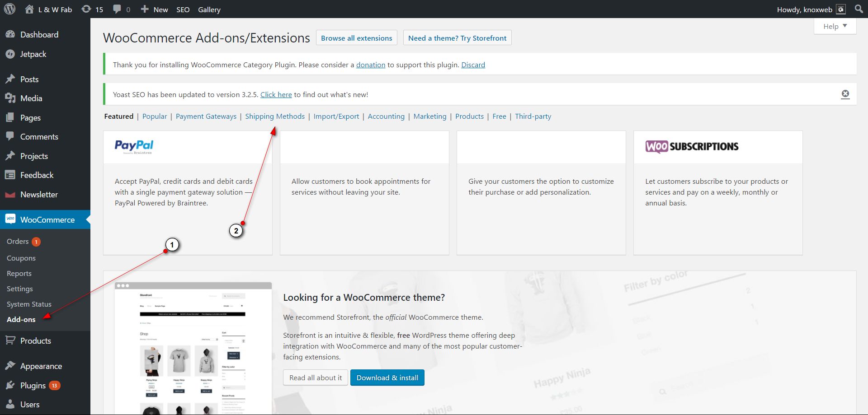Click the Download & install button
Image resolution: width=868 pixels, height=415 pixels.
coord(387,378)
